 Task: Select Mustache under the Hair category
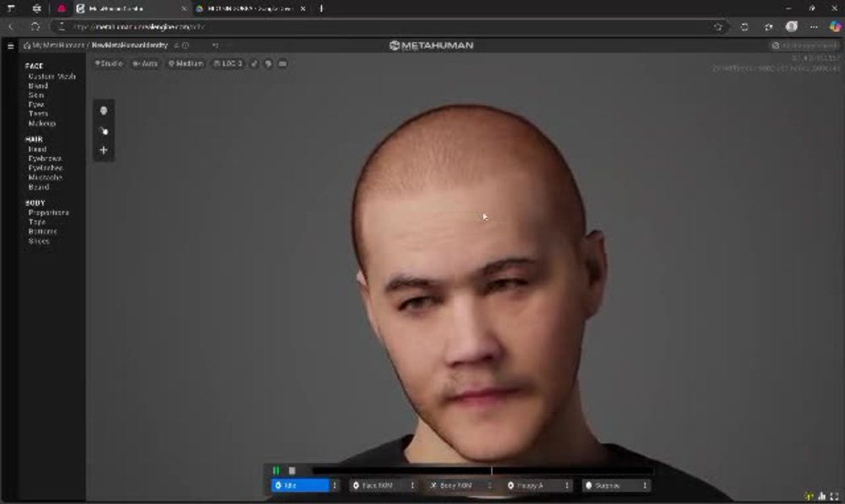click(46, 177)
